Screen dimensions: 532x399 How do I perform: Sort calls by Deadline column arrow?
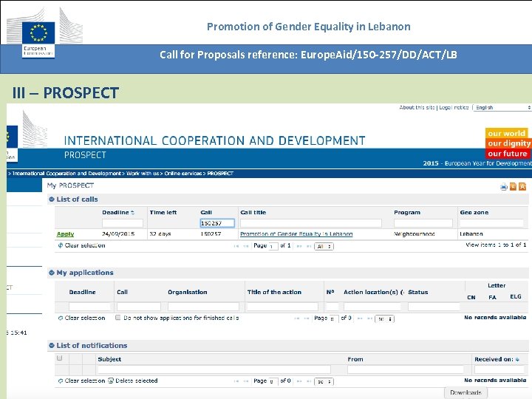pyautogui.click(x=133, y=212)
